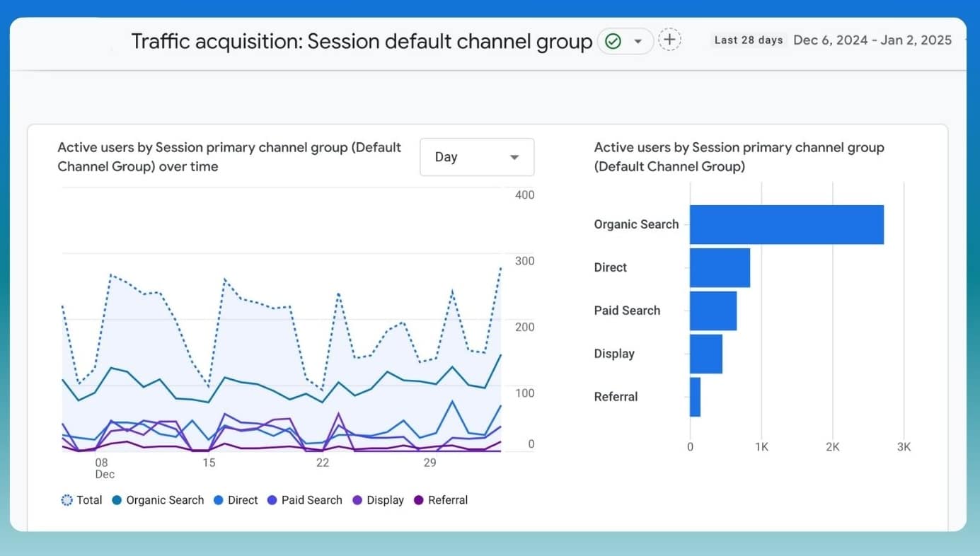The width and height of the screenshot is (980, 556).
Task: Click the bar chart title text
Action: 739,157
